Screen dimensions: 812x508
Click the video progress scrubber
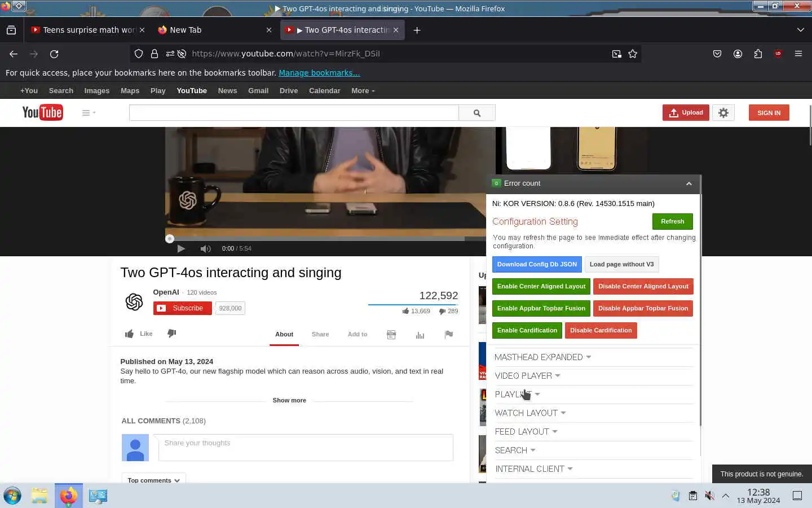(170, 239)
